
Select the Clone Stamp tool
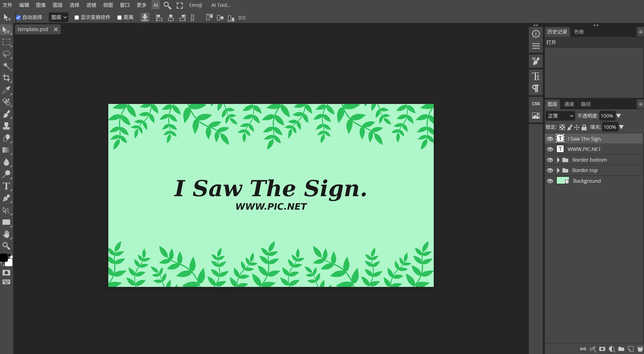tap(6, 126)
